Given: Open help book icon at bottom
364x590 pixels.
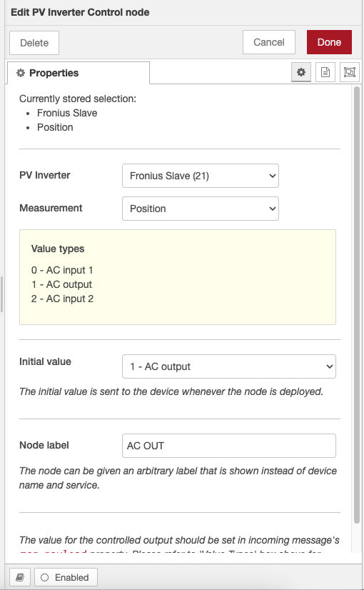Looking at the screenshot, I should point(20,577).
